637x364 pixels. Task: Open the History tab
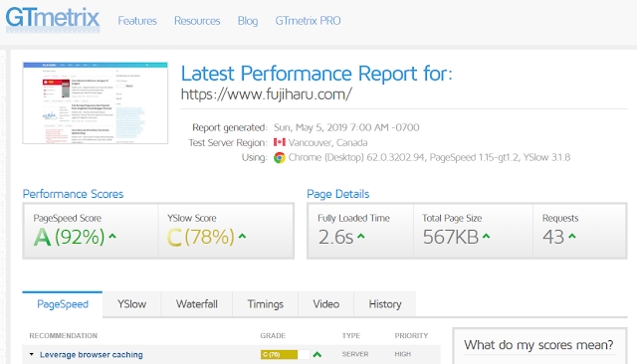coord(385,304)
